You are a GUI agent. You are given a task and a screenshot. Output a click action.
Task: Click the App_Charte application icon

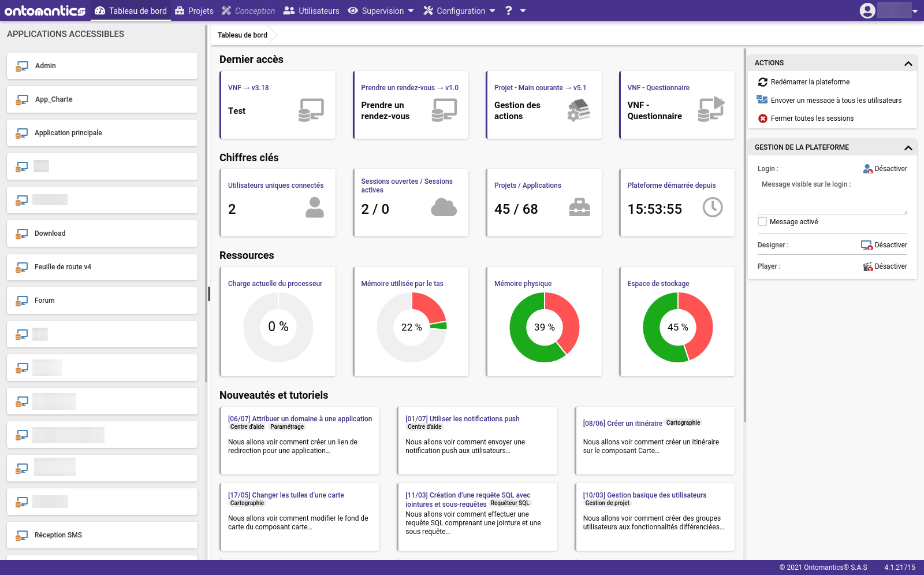(x=22, y=99)
